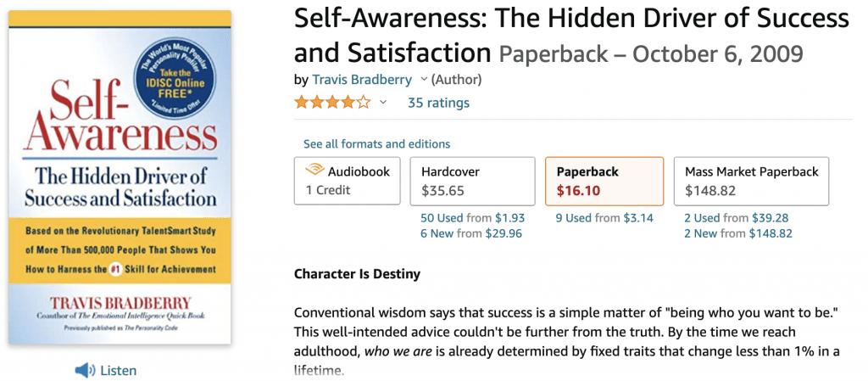Image resolution: width=868 pixels, height=381 pixels.
Task: View the 35 ratings link
Action: [x=438, y=103]
